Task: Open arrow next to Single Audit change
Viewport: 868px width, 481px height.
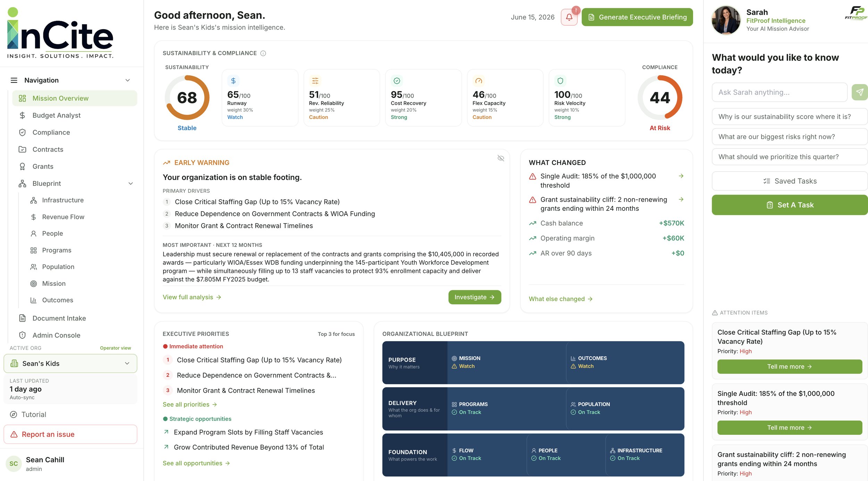Action: [681, 176]
